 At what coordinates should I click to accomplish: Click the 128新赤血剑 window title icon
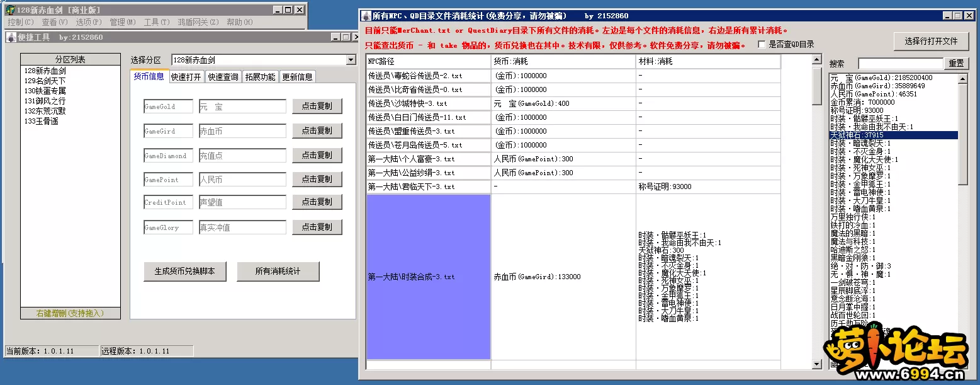click(10, 9)
